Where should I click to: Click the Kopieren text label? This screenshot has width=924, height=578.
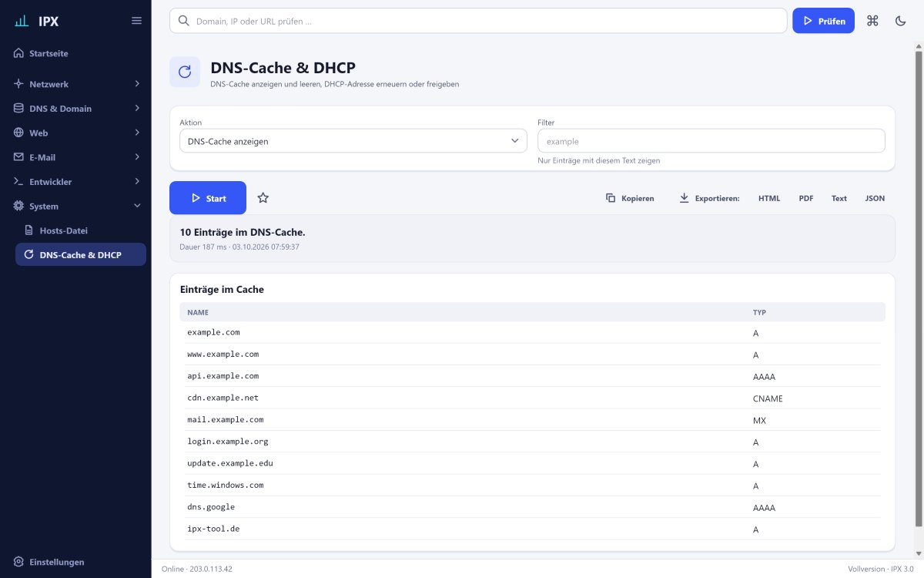tap(638, 198)
